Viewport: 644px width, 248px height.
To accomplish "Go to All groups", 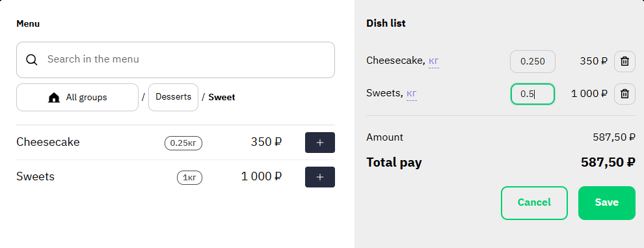I will (x=77, y=98).
